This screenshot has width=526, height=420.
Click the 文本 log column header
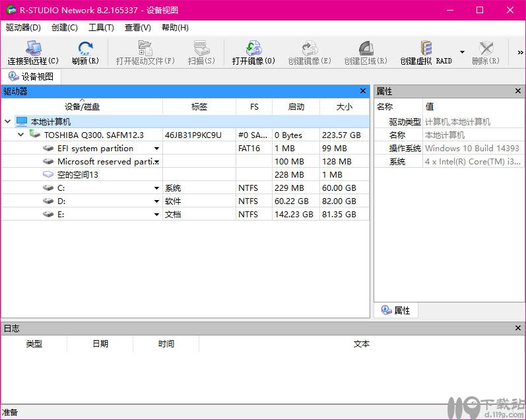(362, 344)
